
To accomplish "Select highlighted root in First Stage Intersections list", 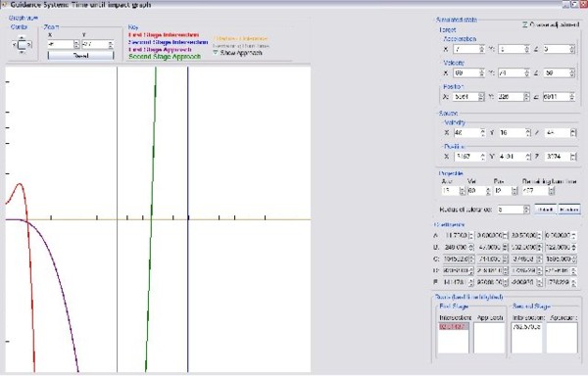I will [454, 327].
